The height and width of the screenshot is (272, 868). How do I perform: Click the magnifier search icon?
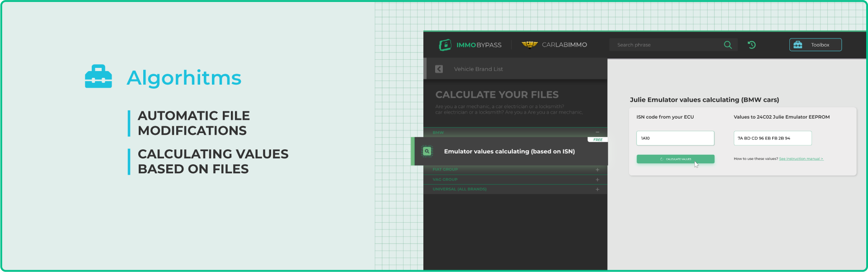point(727,45)
